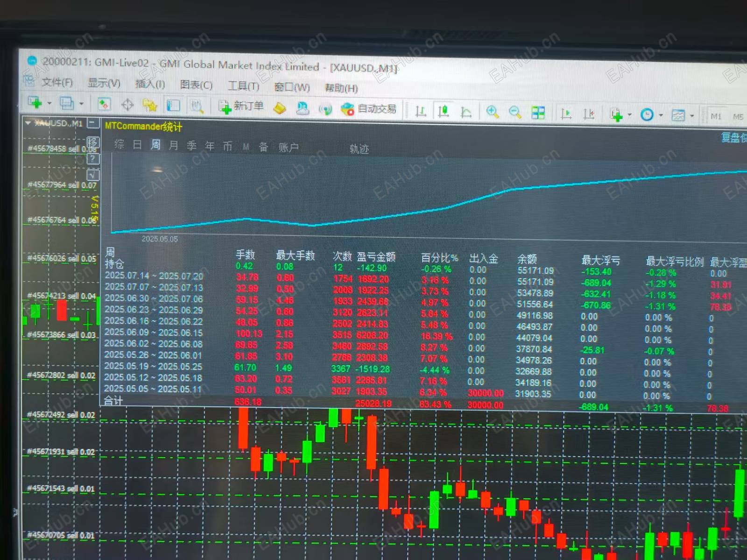Launch MetaEditor with the yellow diamond icon

pos(280,108)
